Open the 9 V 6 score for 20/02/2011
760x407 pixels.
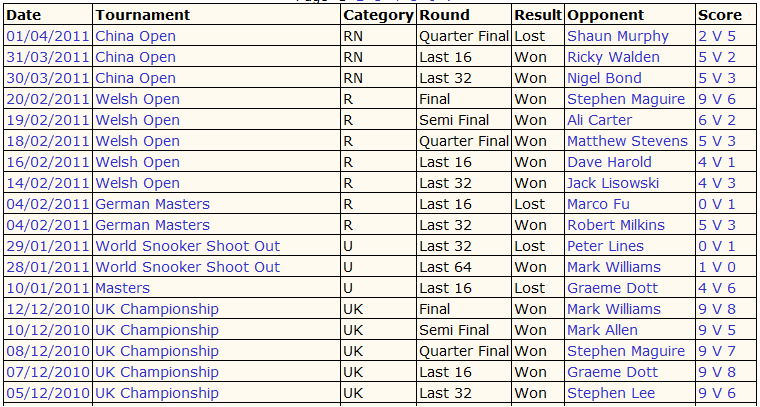(717, 99)
